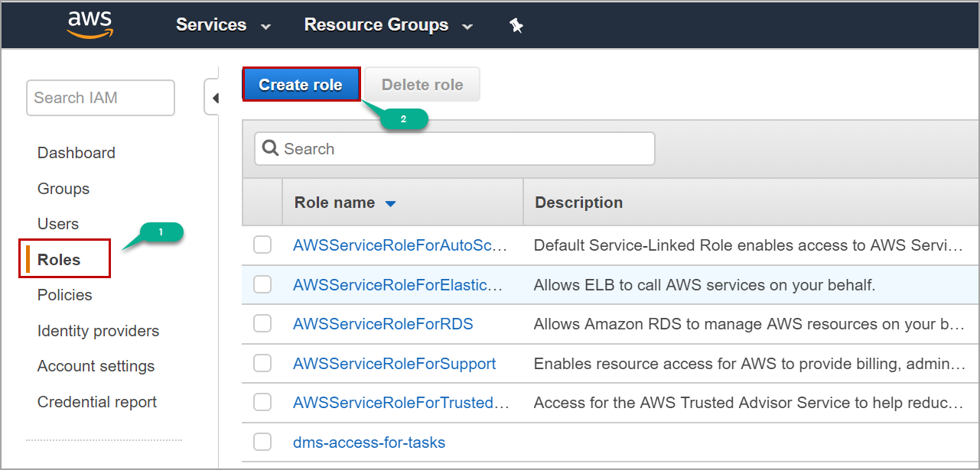980x470 pixels.
Task: Open the dms-access-for-tasks role link
Action: [369, 442]
